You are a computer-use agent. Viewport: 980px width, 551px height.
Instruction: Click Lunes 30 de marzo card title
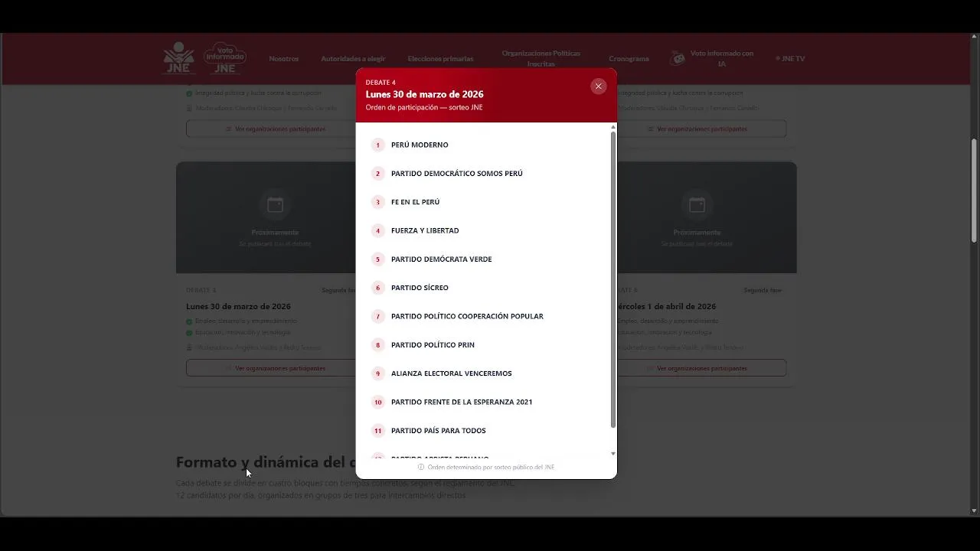pos(238,306)
